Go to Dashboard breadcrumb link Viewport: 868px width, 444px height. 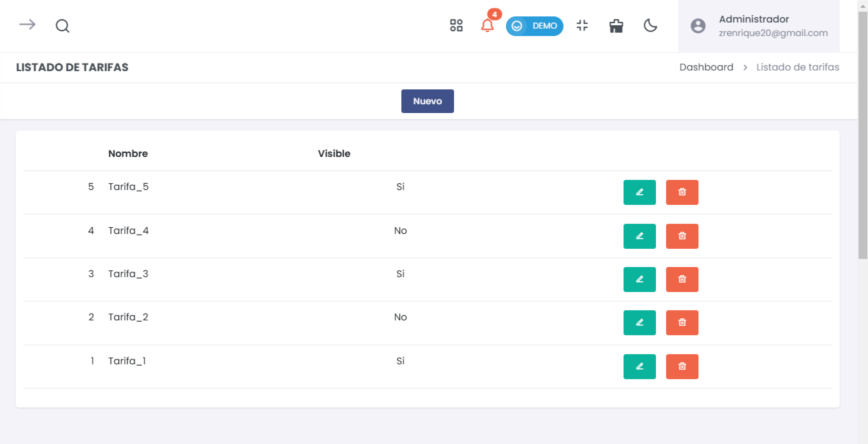tap(706, 67)
